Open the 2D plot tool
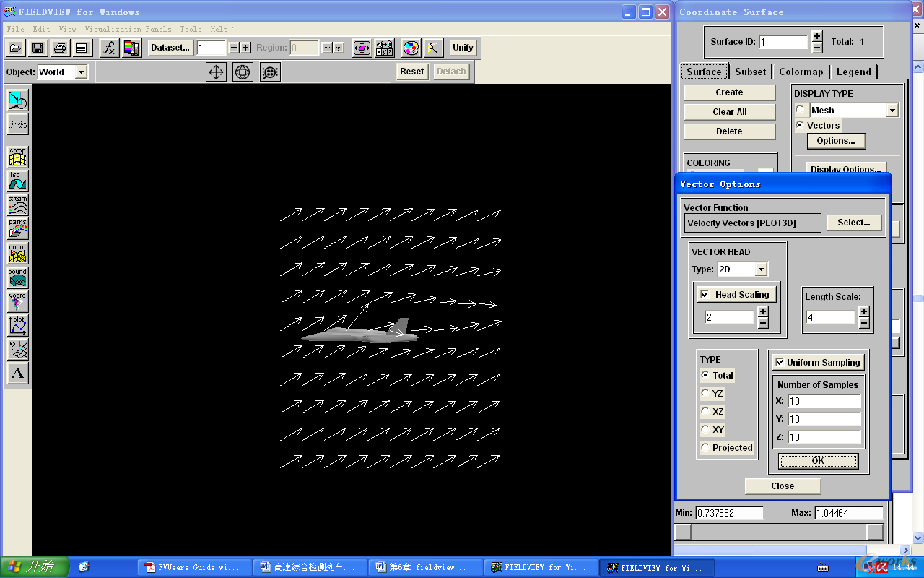 pyautogui.click(x=17, y=325)
